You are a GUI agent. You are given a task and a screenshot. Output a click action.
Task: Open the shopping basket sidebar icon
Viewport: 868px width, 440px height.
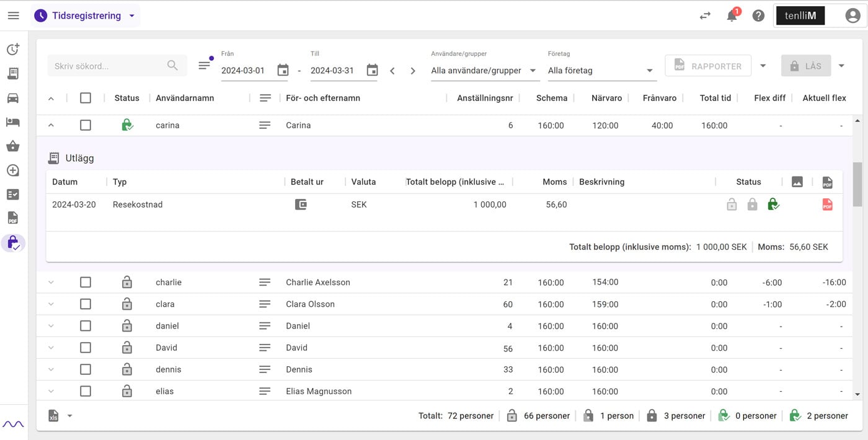click(12, 146)
